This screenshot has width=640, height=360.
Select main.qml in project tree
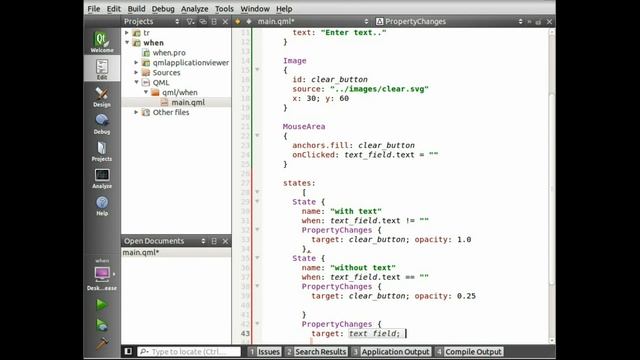pyautogui.click(x=188, y=102)
